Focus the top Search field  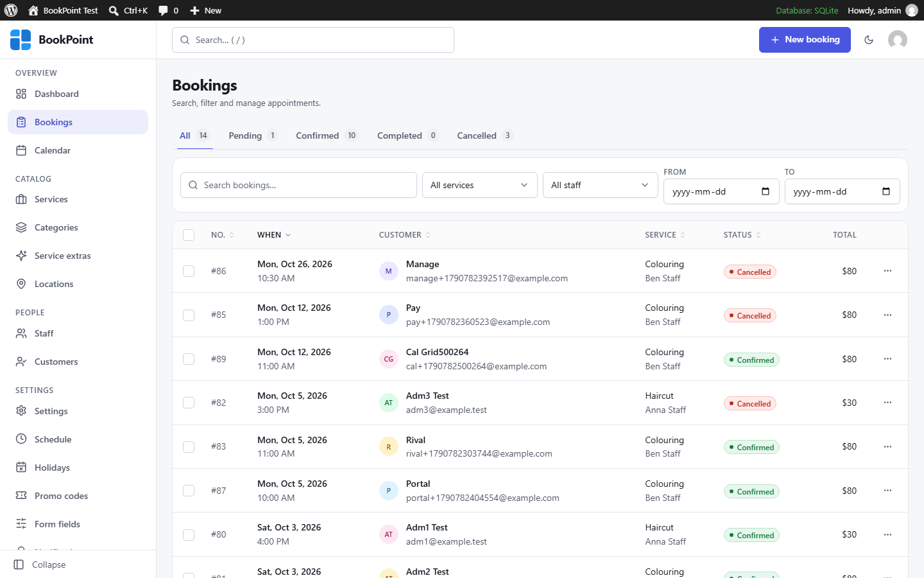tap(313, 40)
